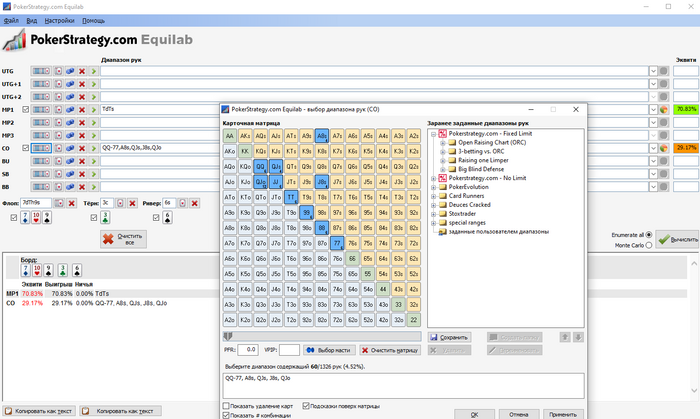The image size is (700, 419).
Task: Open the card selector for the CO row
Action: point(58,148)
